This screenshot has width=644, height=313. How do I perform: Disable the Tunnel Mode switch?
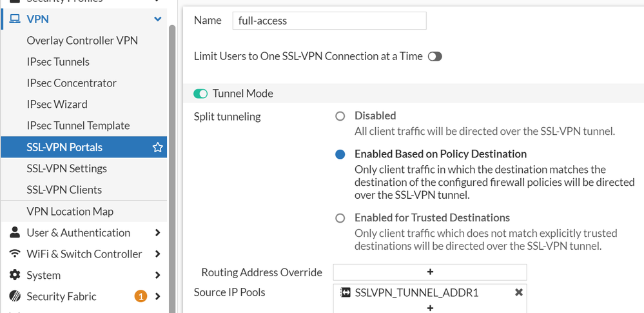pyautogui.click(x=200, y=94)
